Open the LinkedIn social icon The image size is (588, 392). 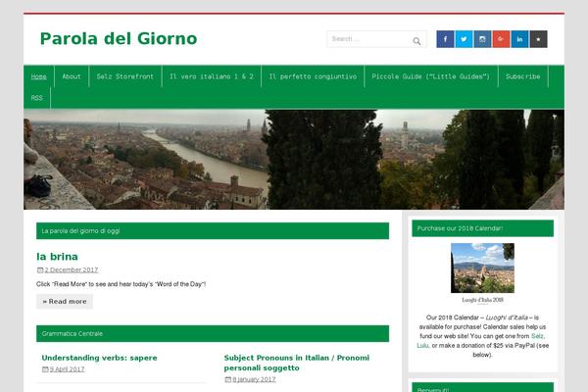(x=519, y=39)
